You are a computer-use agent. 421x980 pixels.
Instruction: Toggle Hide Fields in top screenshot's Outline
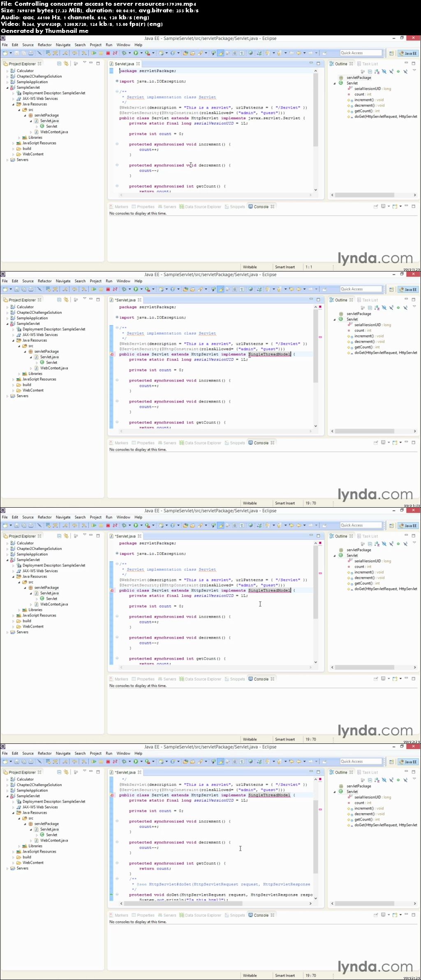tap(384, 71)
